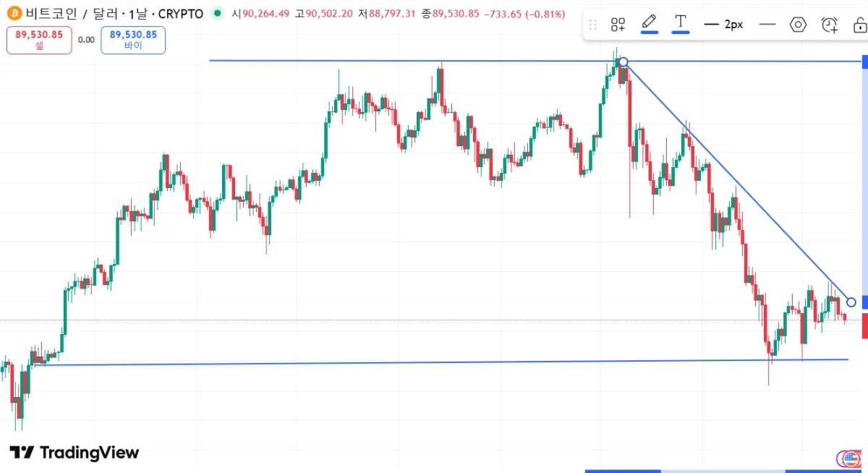Select the trend line top anchor point

624,62
